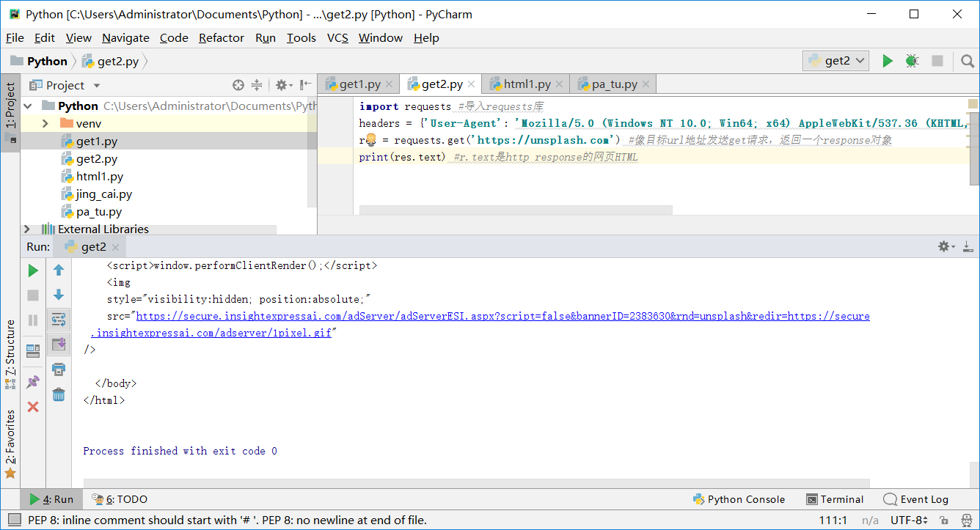
Task: Click the intention light bulb in the editor gutter
Action: point(370,139)
